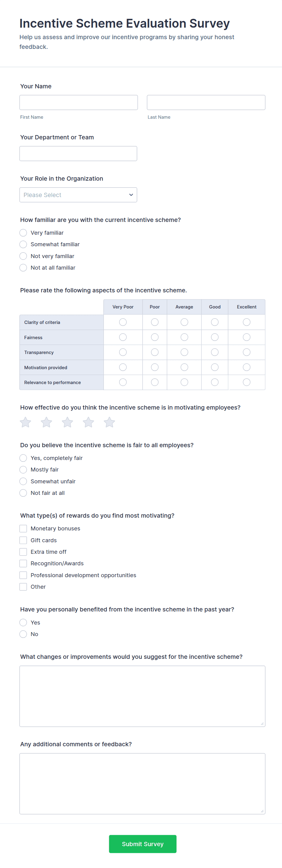Focus the First Name field

point(79,102)
